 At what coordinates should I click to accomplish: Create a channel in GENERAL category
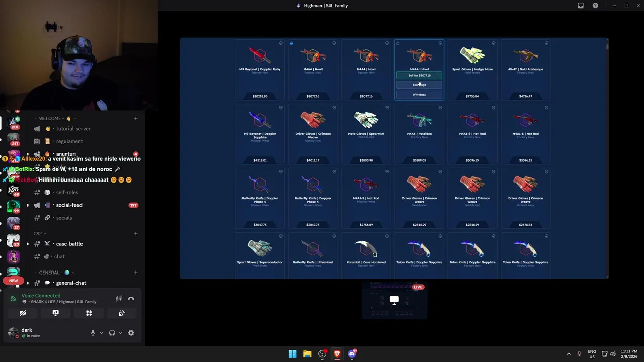pos(135,273)
